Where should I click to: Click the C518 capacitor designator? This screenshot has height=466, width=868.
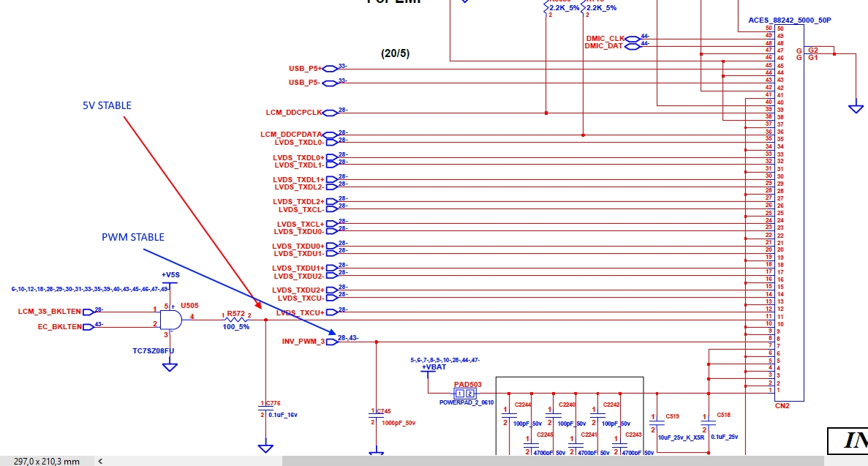point(723,415)
